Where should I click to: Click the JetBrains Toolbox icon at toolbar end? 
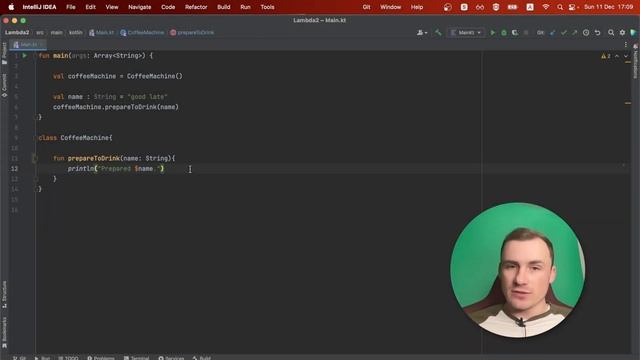tap(633, 33)
